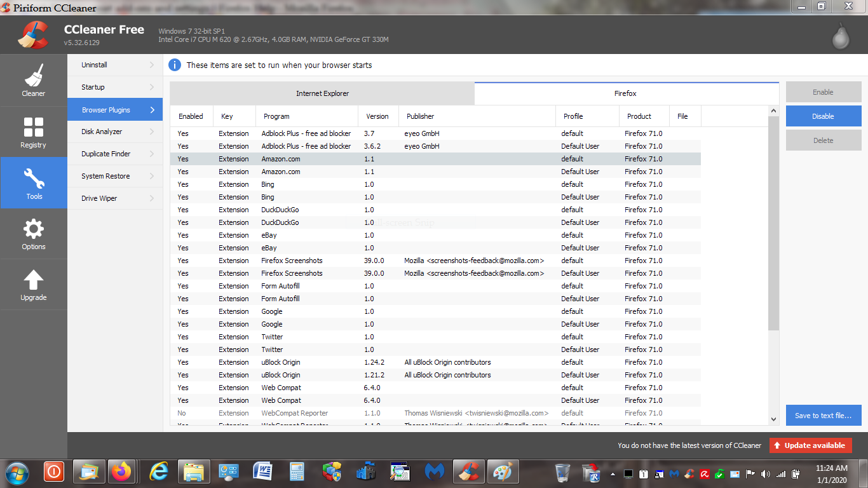Image resolution: width=868 pixels, height=488 pixels.
Task: Click the greyed Enable button
Action: coord(823,92)
